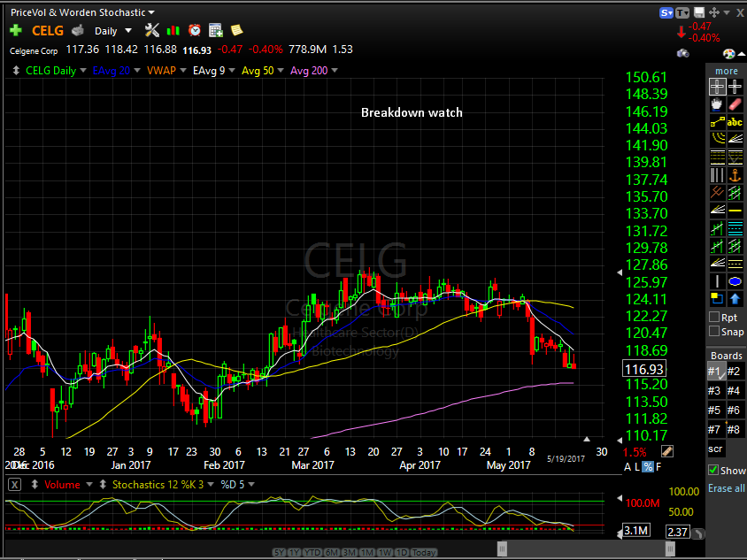Select the trendline drawing tool
This screenshot has height=560, width=747.
(717, 122)
